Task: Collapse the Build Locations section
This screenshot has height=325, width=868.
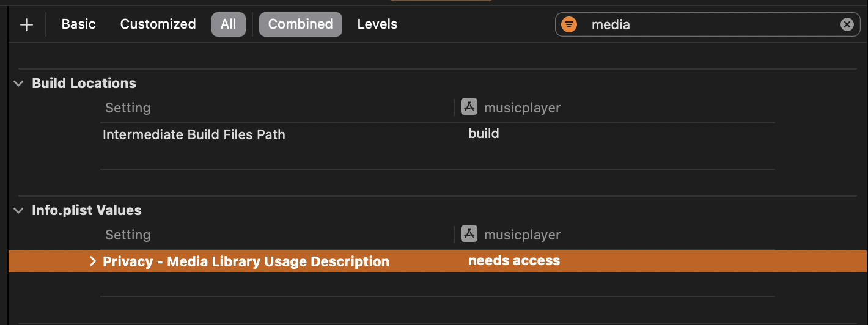Action: point(19,83)
